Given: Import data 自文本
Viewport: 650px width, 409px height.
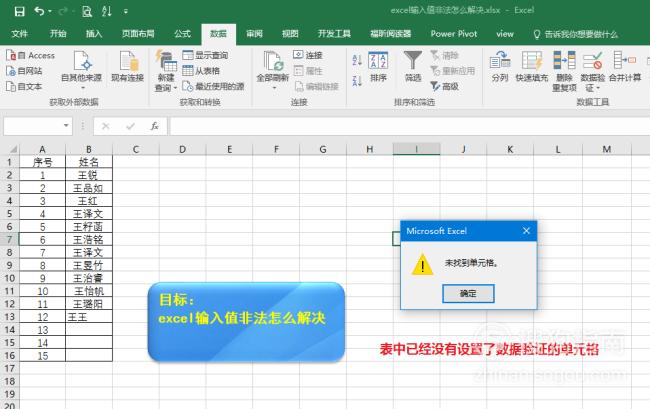Looking at the screenshot, I should 24,86.
